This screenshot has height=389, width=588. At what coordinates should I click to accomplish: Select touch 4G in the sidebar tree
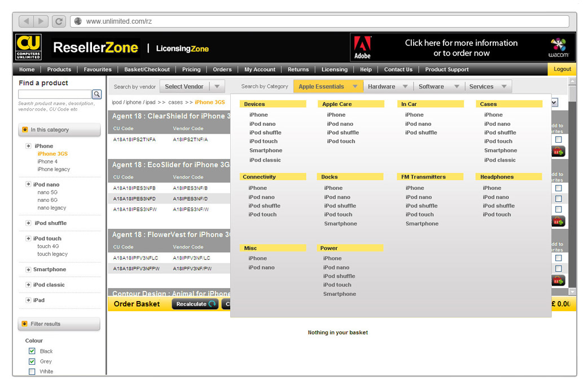click(x=48, y=246)
